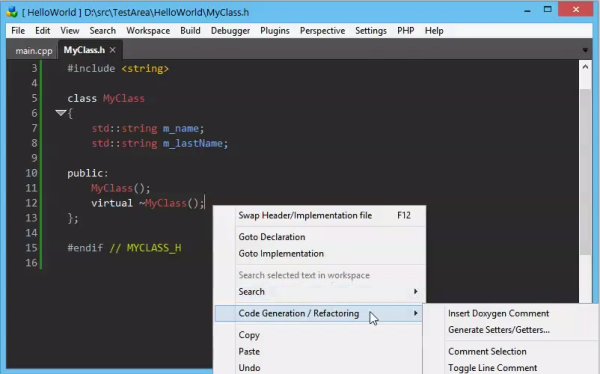The height and width of the screenshot is (374, 600).
Task: Click MyClass constructor on line 11
Action: point(112,188)
